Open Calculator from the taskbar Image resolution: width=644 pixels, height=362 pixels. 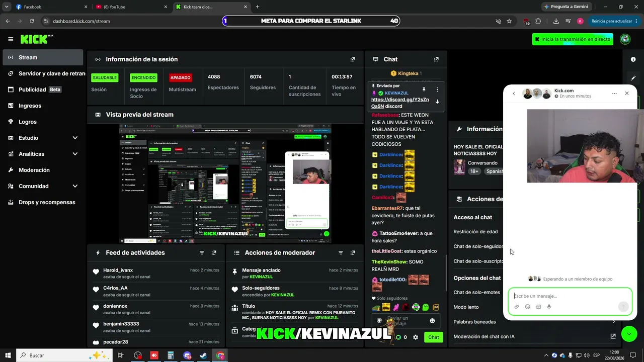tap(171, 355)
